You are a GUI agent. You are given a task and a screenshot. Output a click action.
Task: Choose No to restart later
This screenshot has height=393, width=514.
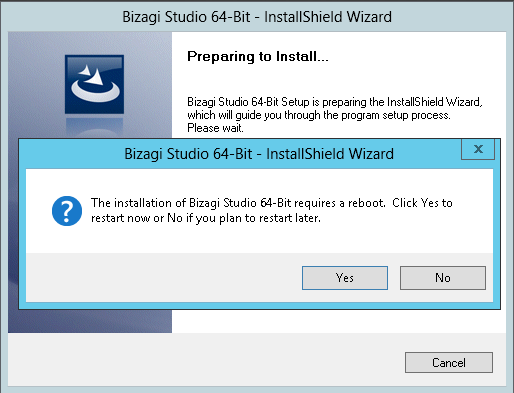click(x=443, y=278)
